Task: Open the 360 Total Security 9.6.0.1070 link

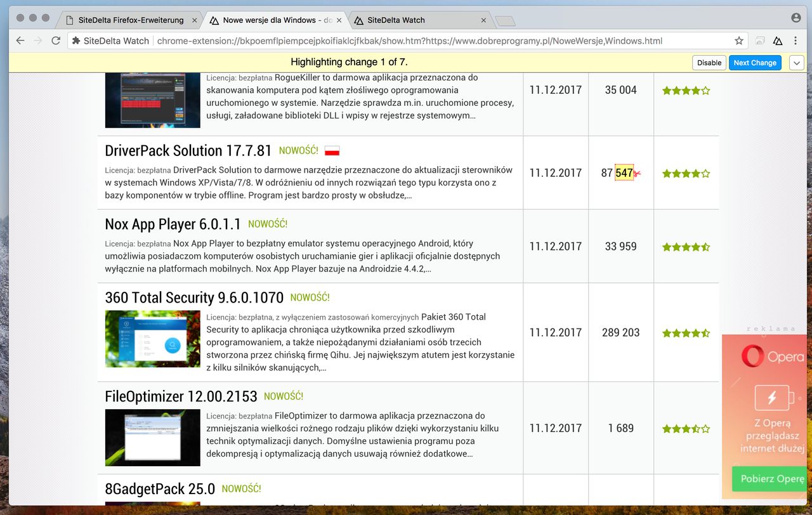Action: pyautogui.click(x=194, y=298)
